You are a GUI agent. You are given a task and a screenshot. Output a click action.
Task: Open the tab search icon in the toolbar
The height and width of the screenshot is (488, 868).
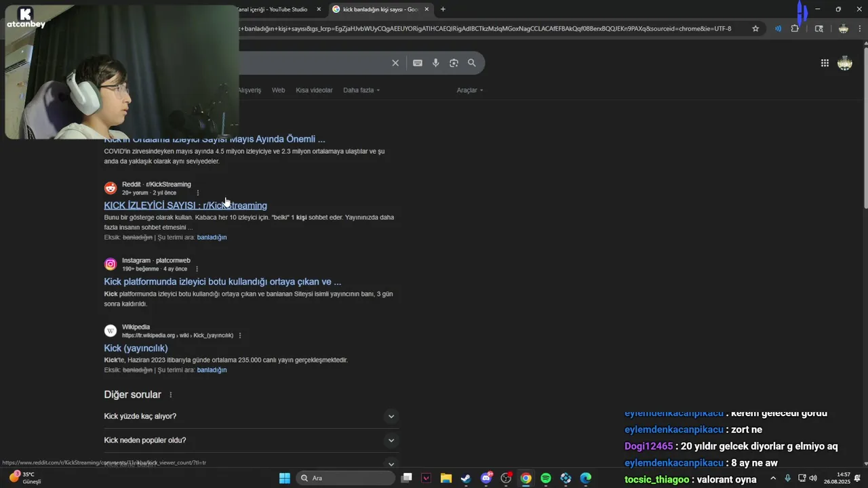(x=819, y=28)
